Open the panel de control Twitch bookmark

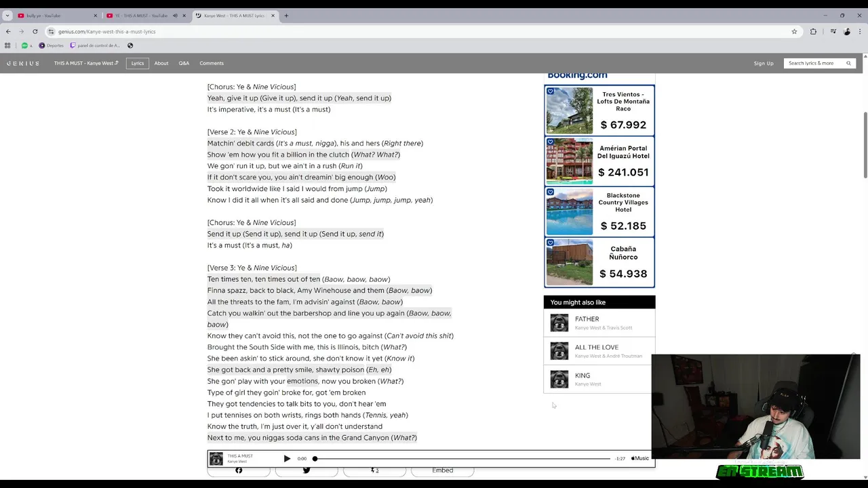point(95,45)
